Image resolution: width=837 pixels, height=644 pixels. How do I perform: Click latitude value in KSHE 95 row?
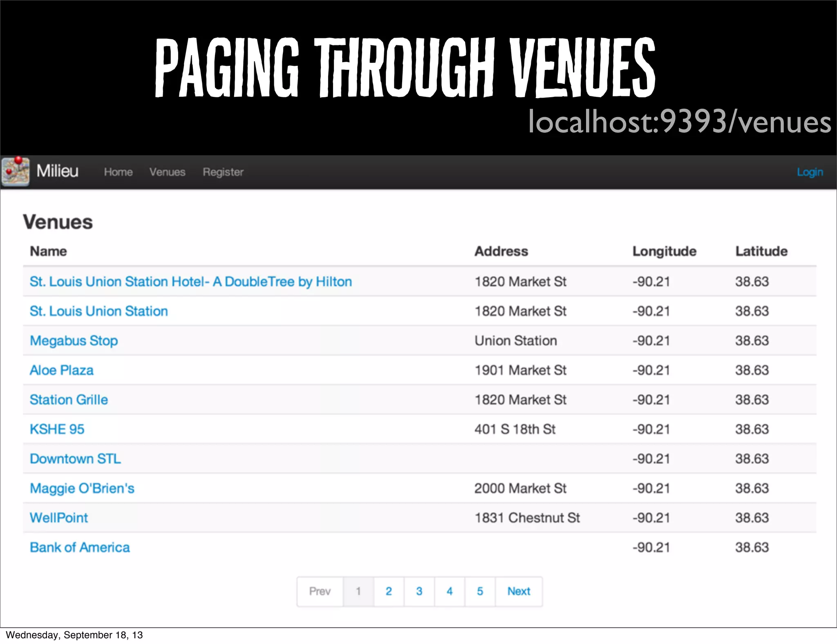coord(752,429)
